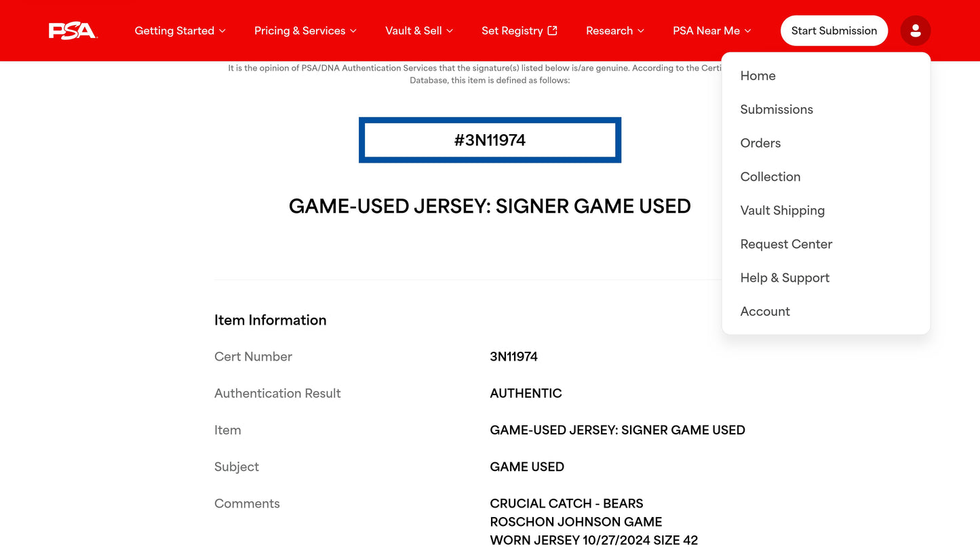Click the Comments field label
Screen dimensions: 980x551
[x=247, y=504]
